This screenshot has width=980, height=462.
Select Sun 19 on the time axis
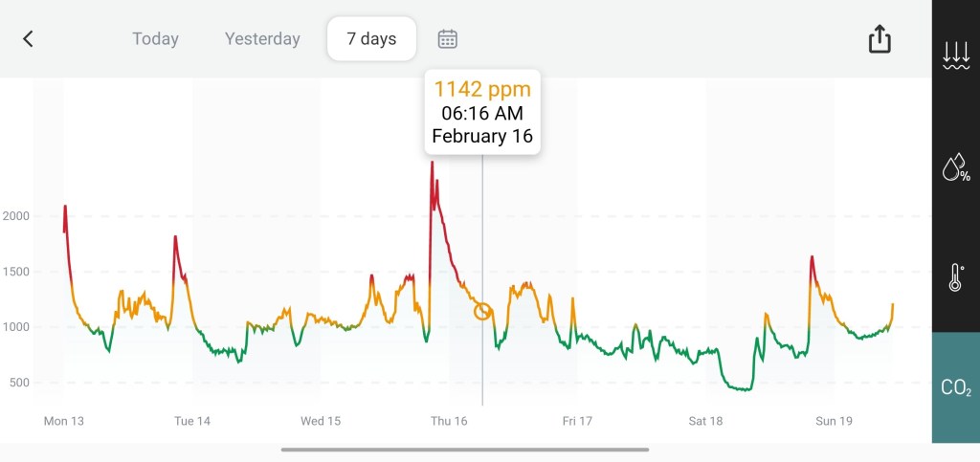coord(834,421)
